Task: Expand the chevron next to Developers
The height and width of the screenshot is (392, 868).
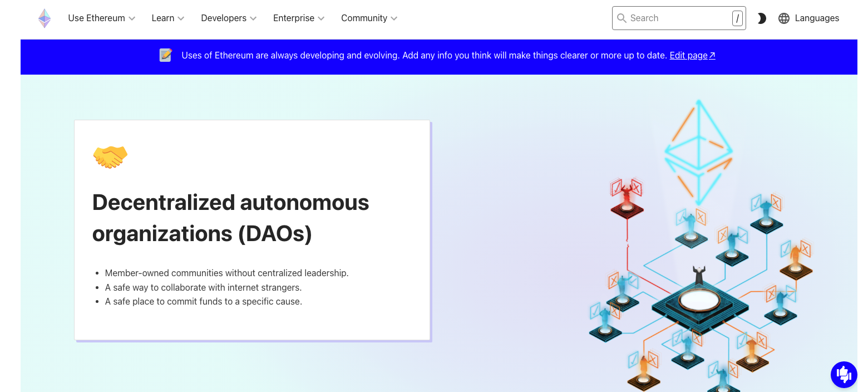Action: click(x=253, y=18)
